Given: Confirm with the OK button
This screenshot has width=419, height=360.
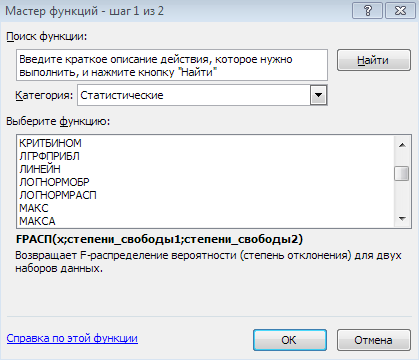Looking at the screenshot, I should (290, 340).
